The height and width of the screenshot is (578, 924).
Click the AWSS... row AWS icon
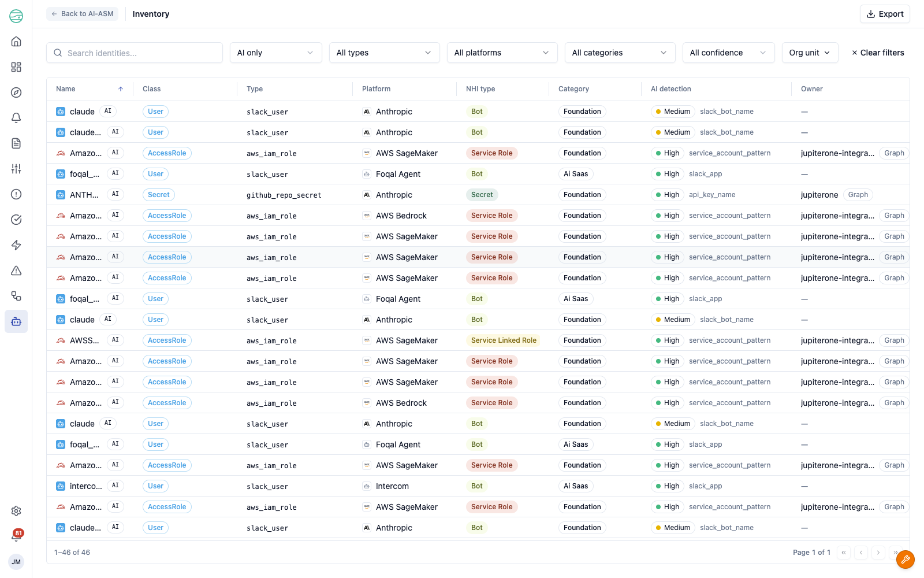pos(61,340)
